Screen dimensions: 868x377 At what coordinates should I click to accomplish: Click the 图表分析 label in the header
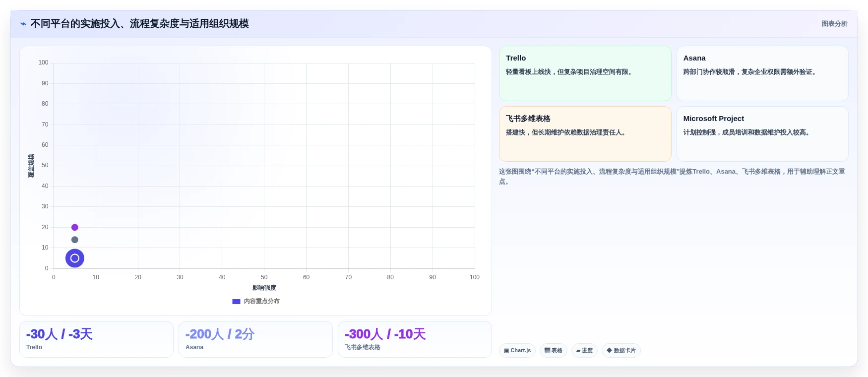834,24
